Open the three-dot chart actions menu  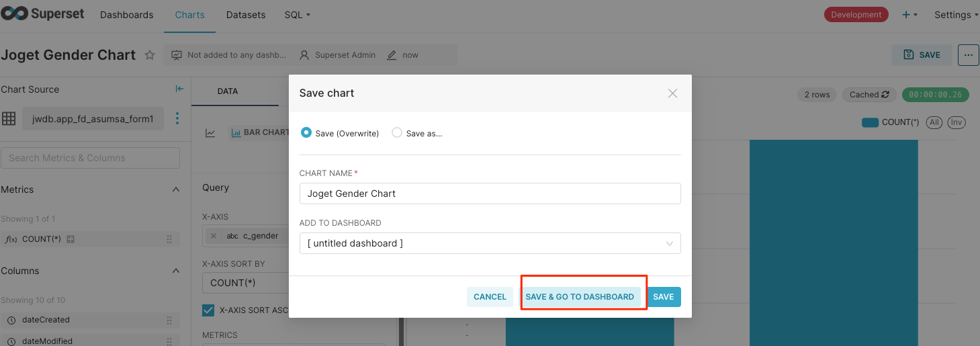tap(968, 55)
